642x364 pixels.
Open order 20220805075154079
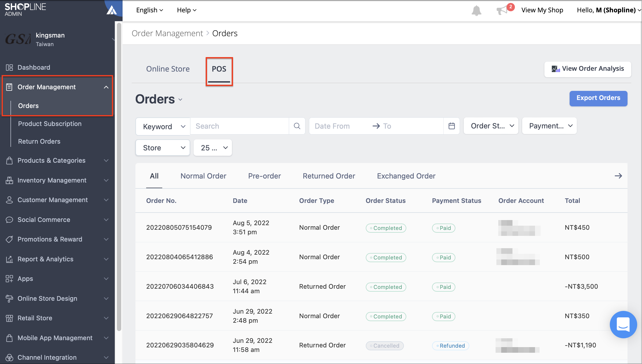[x=179, y=228]
